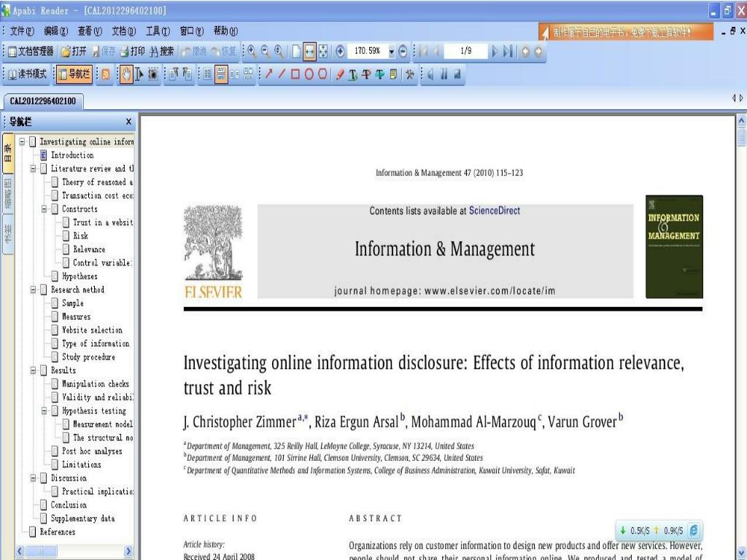The height and width of the screenshot is (560, 747).
Task: Open the zoom percentage dropdown arrow
Action: tap(392, 52)
